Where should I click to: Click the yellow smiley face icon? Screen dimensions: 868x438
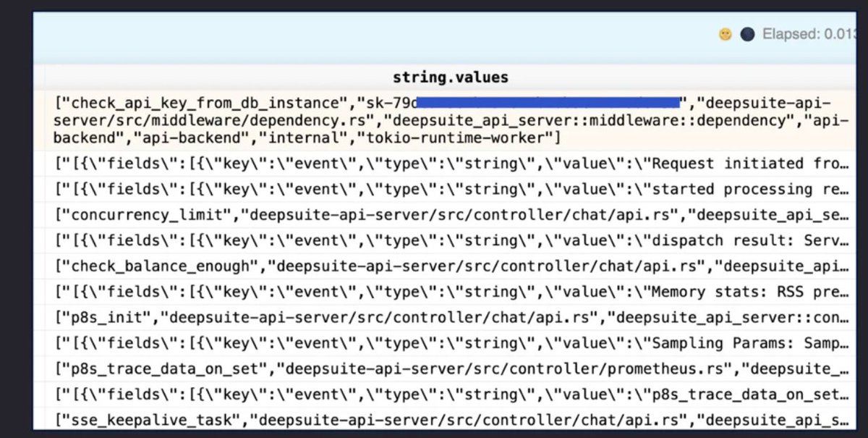pyautogui.click(x=725, y=34)
